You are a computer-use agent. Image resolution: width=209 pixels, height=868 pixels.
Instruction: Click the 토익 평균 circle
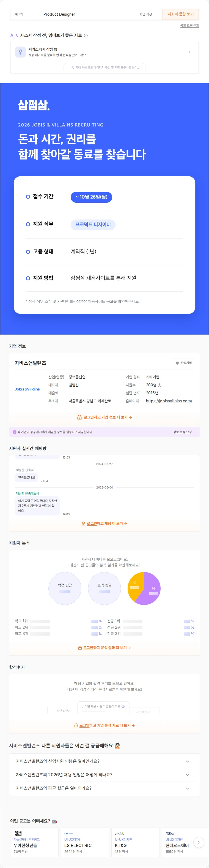104,588
